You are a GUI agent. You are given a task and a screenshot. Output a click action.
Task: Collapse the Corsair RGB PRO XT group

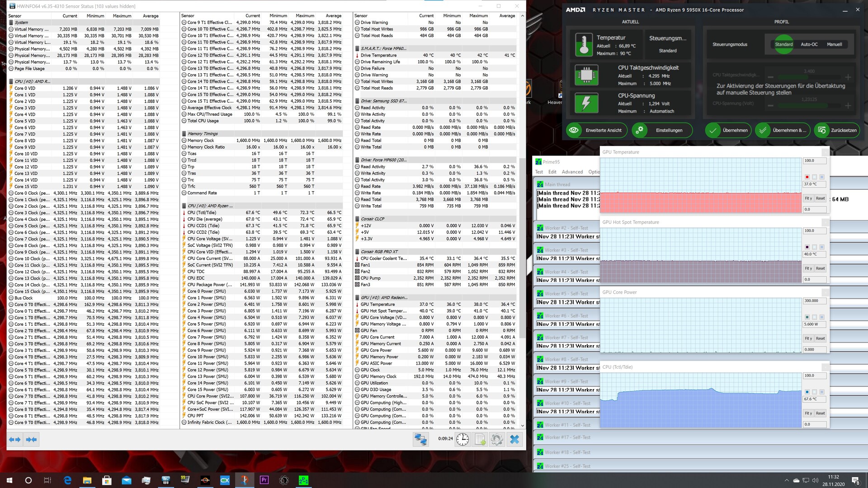(x=379, y=252)
